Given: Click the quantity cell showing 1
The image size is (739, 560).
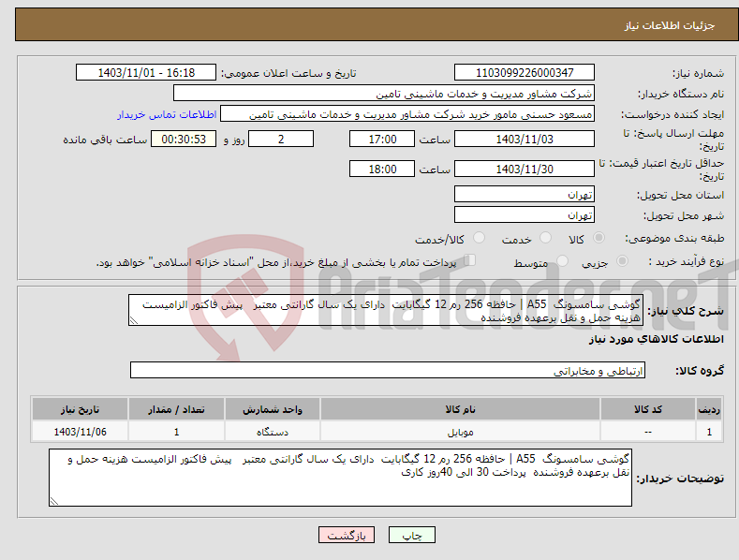Looking at the screenshot, I should [176, 432].
